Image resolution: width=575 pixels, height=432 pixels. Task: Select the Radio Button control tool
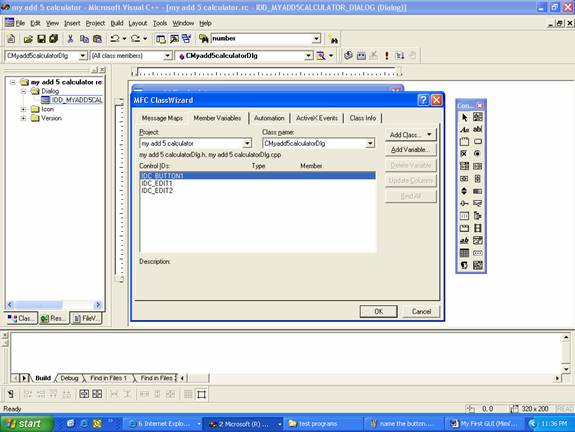tap(477, 154)
